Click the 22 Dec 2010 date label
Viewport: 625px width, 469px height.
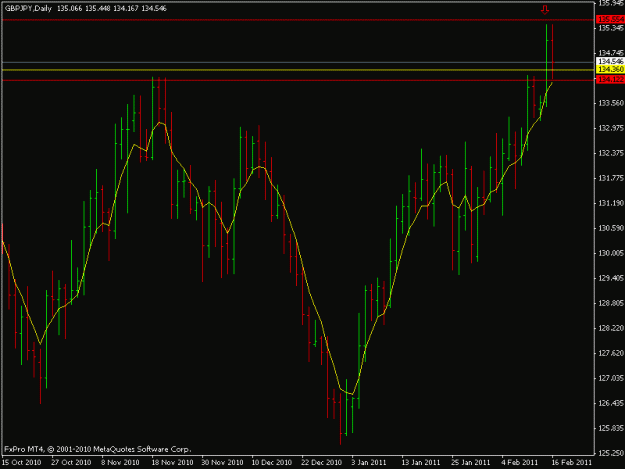click(x=321, y=463)
